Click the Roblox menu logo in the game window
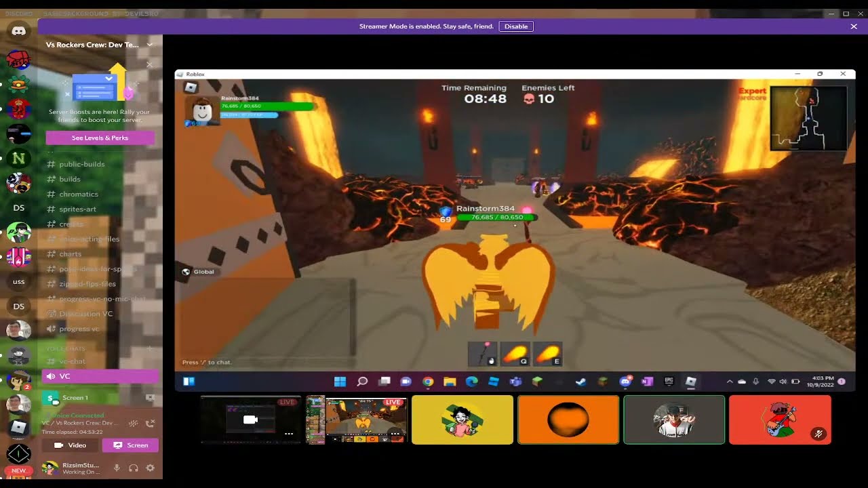This screenshot has height=488, width=868. point(191,87)
